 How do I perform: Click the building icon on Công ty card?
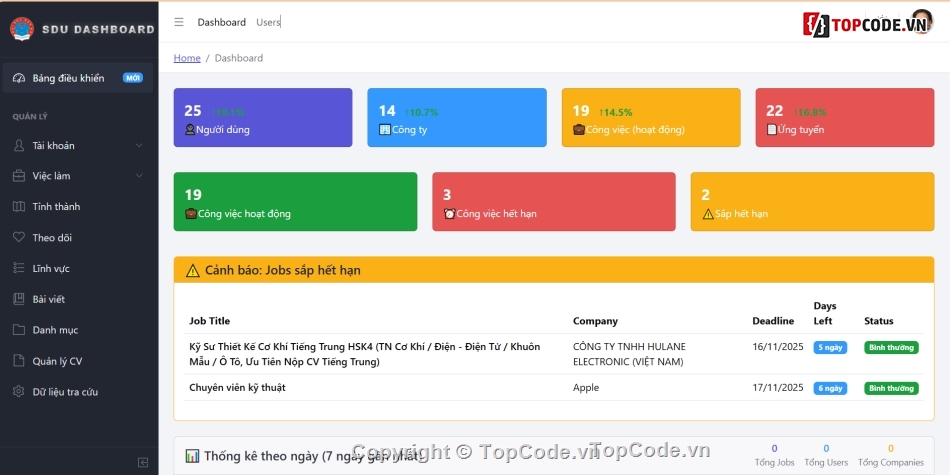click(384, 130)
